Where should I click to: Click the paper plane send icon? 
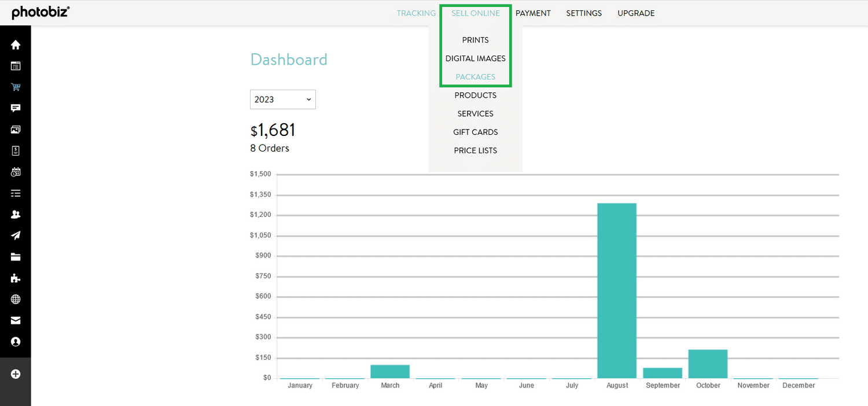(16, 235)
